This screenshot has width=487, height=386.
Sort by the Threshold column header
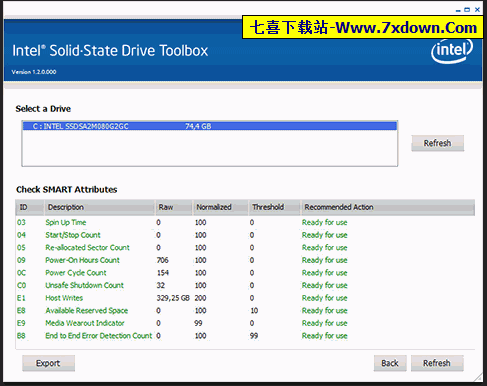click(x=274, y=207)
